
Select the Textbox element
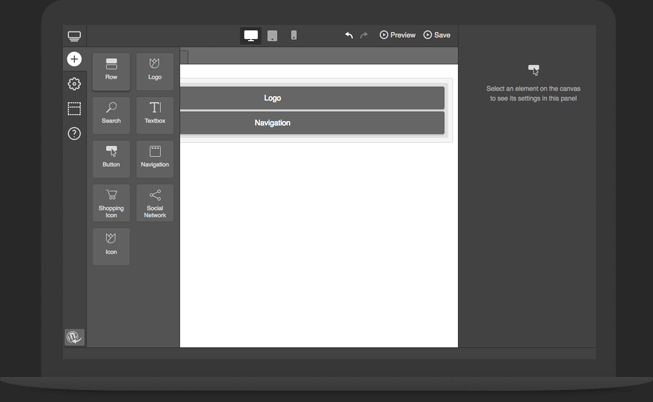tap(155, 114)
